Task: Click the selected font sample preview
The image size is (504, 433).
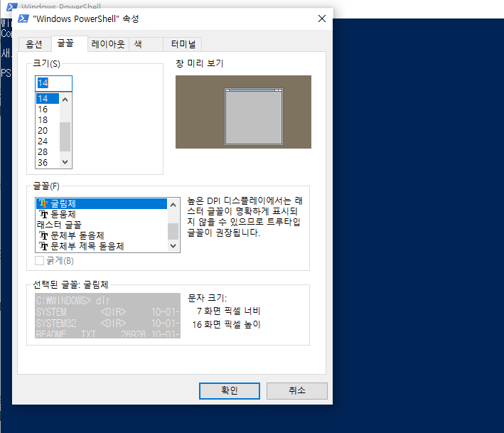Action: point(107,316)
